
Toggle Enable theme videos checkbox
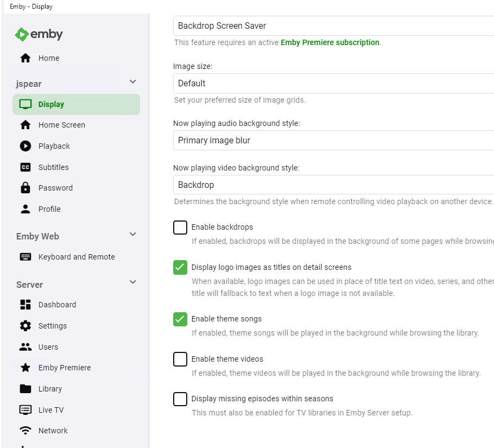point(180,359)
